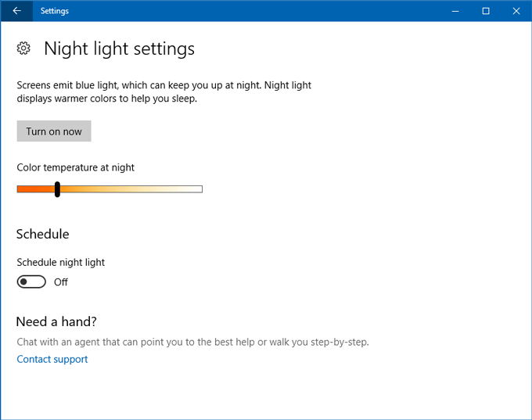Maximize the Settings window

pyautogui.click(x=486, y=11)
